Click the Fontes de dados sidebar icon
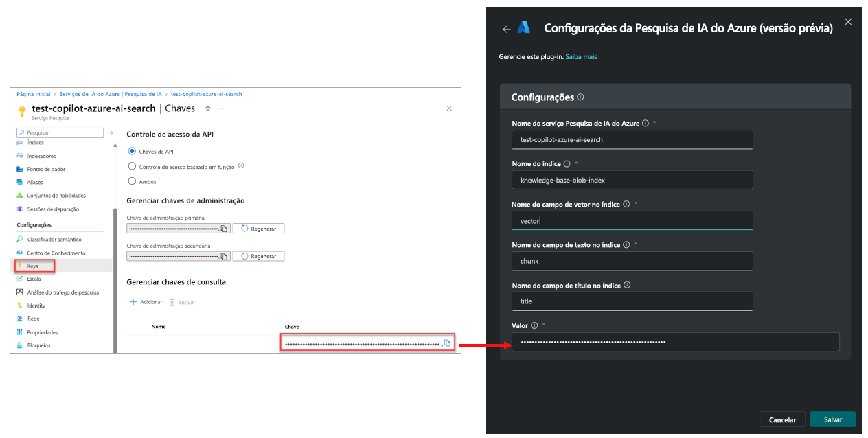 [20, 169]
